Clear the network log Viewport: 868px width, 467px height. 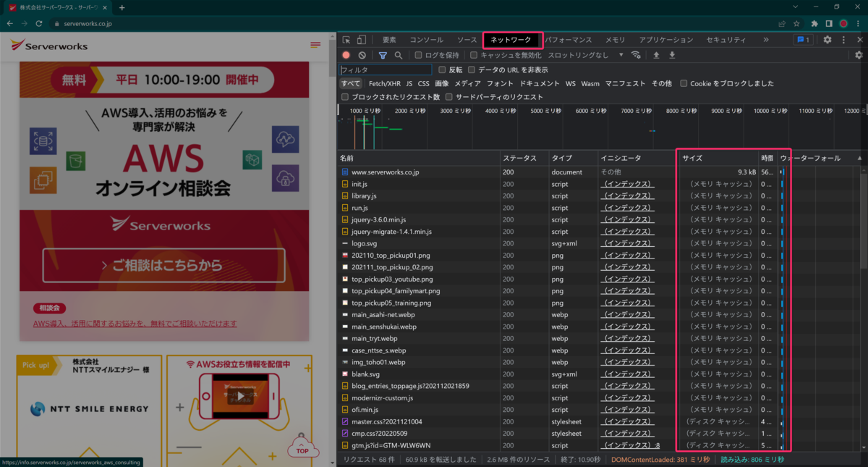(x=362, y=55)
